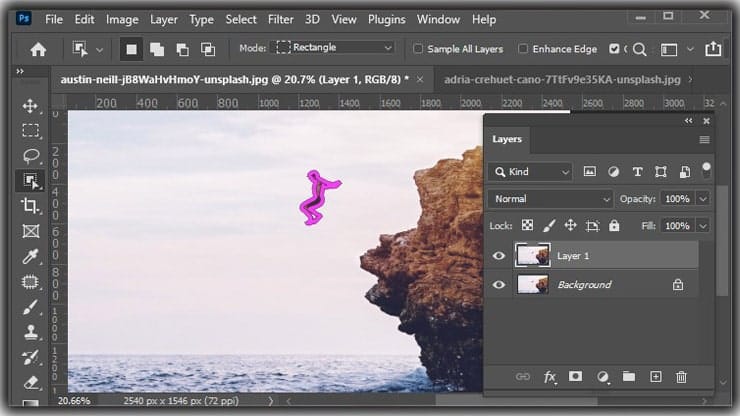Image resolution: width=740 pixels, height=416 pixels.
Task: Open the Mode Rectangle dropdown
Action: tap(335, 48)
